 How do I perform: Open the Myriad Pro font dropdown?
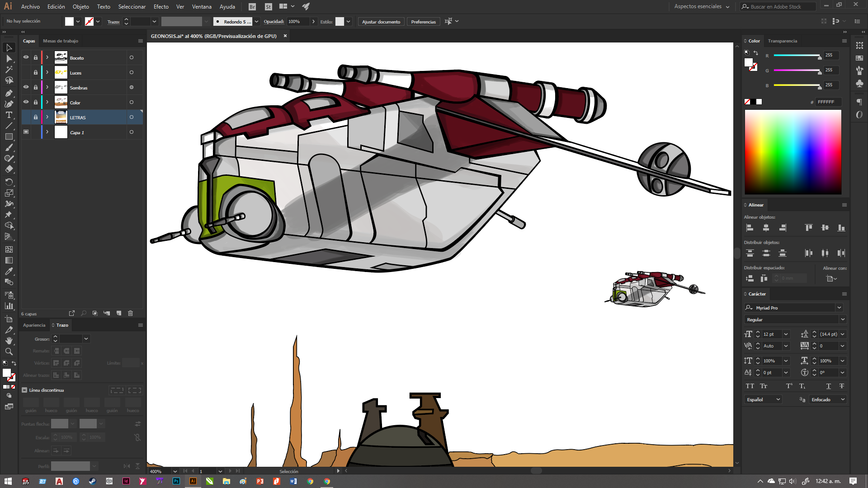point(839,308)
